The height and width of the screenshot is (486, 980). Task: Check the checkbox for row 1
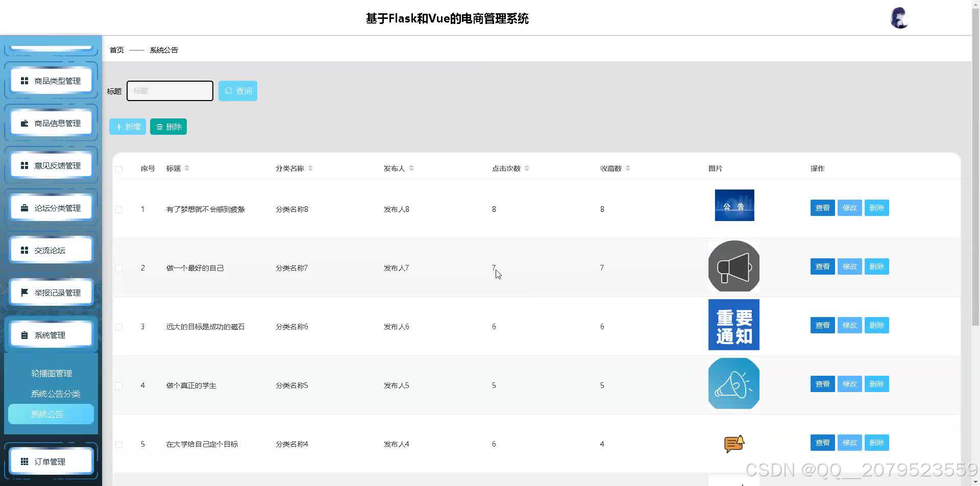click(x=119, y=209)
